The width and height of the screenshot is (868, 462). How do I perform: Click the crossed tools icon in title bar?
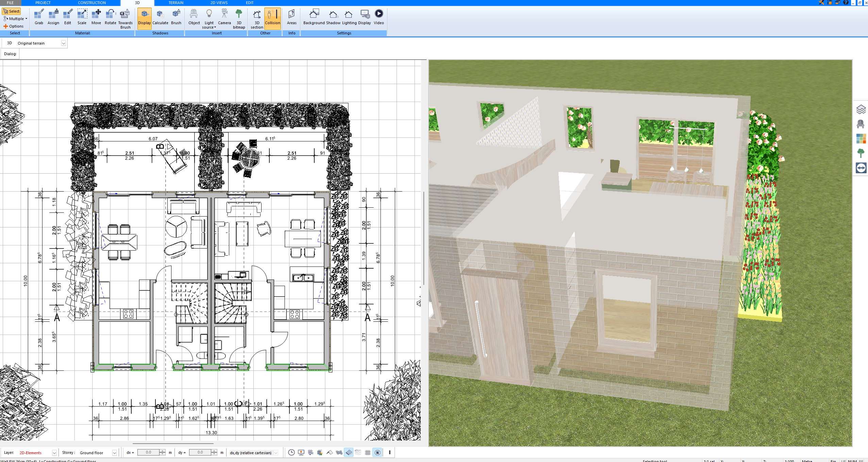tap(821, 2)
